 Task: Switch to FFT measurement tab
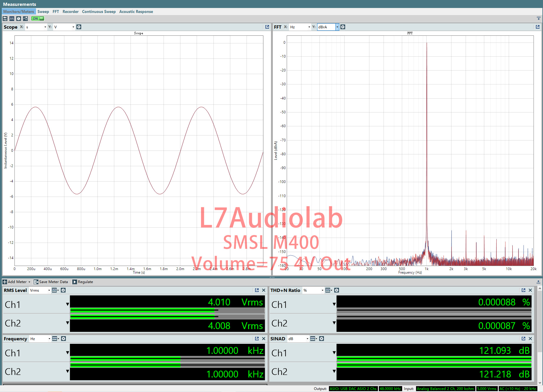pyautogui.click(x=56, y=12)
